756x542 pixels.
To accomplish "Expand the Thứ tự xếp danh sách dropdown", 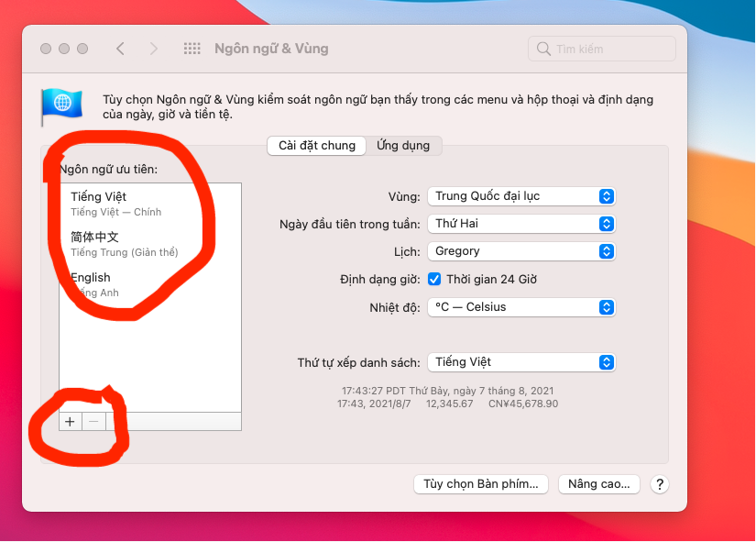I will [x=520, y=362].
